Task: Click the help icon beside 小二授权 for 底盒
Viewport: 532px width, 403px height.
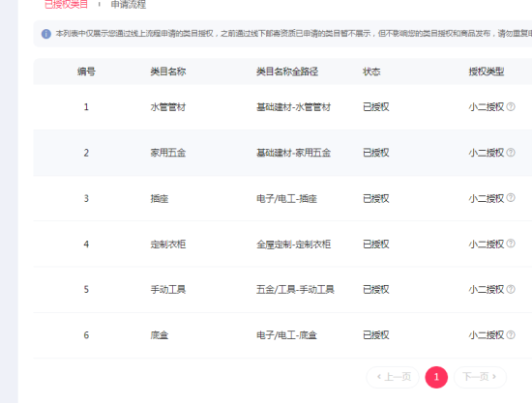Action: (x=511, y=335)
